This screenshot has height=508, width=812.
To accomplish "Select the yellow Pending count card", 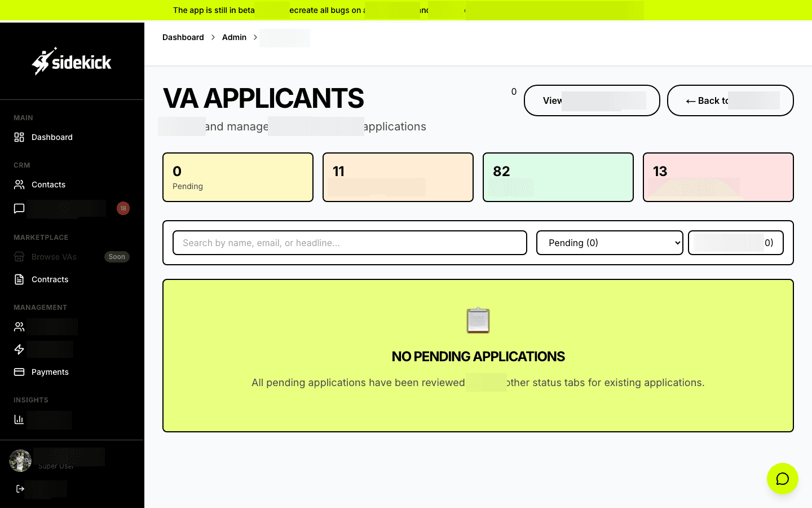I will click(237, 177).
